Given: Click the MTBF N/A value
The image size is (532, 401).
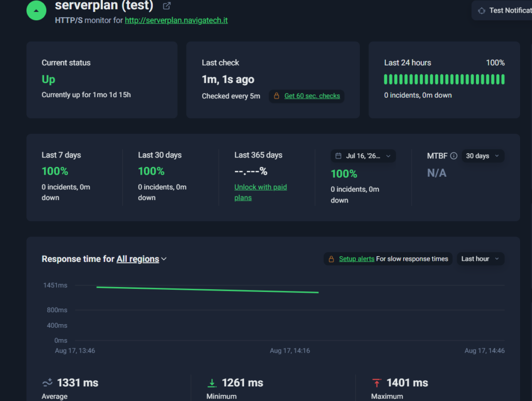Looking at the screenshot, I should point(436,173).
